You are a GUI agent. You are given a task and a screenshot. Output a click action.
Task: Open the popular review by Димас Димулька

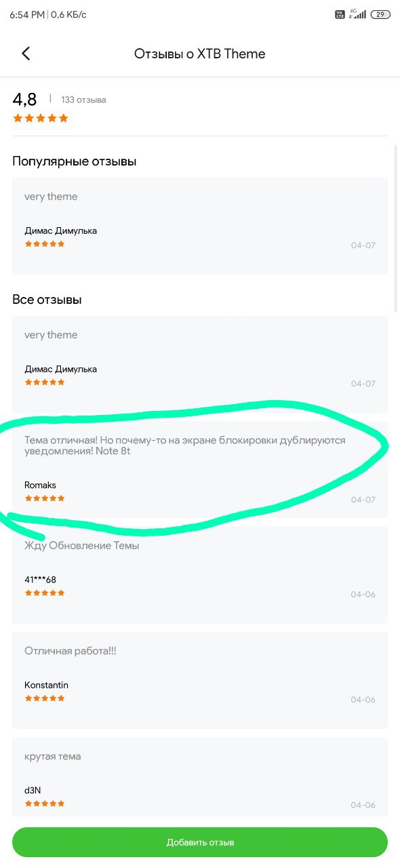click(x=200, y=226)
